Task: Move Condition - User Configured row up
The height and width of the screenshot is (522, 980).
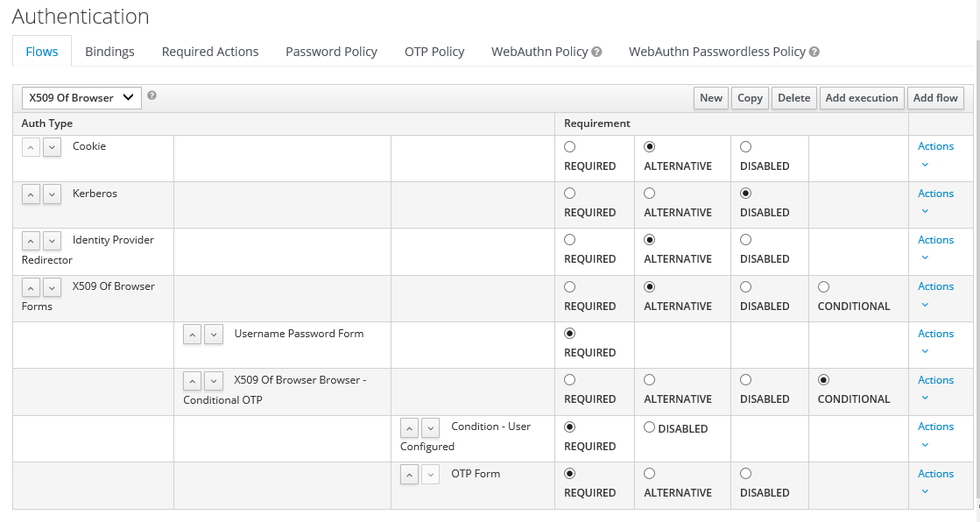Action: click(x=409, y=427)
